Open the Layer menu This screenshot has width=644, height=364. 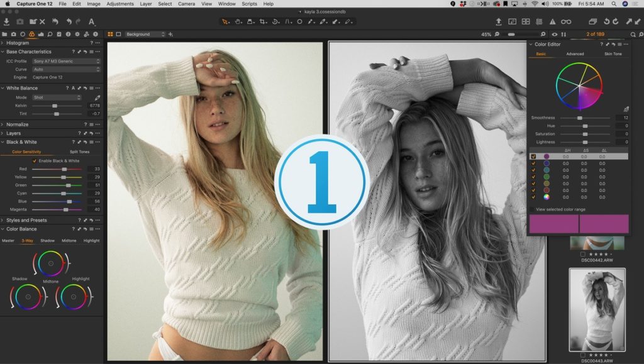(146, 4)
